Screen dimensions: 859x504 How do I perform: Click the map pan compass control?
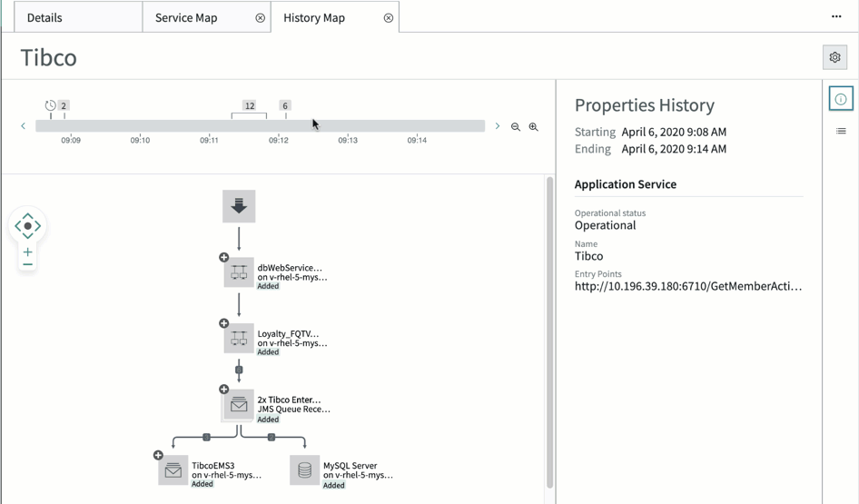click(x=27, y=226)
